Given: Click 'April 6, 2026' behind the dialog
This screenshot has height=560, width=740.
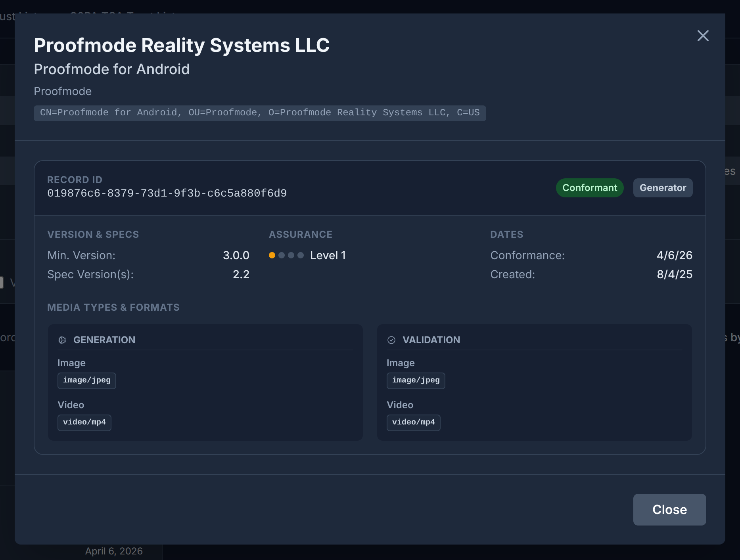Looking at the screenshot, I should (x=114, y=551).
